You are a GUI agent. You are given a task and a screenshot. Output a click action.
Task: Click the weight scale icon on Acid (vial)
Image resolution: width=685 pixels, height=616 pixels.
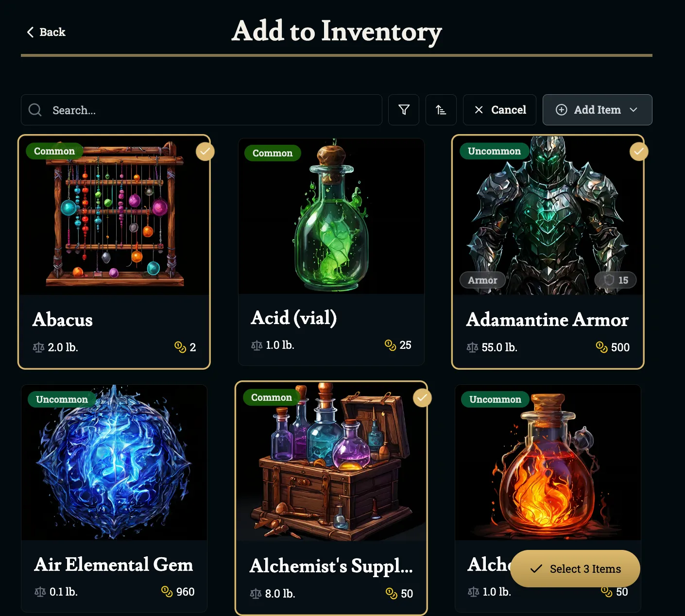(257, 345)
